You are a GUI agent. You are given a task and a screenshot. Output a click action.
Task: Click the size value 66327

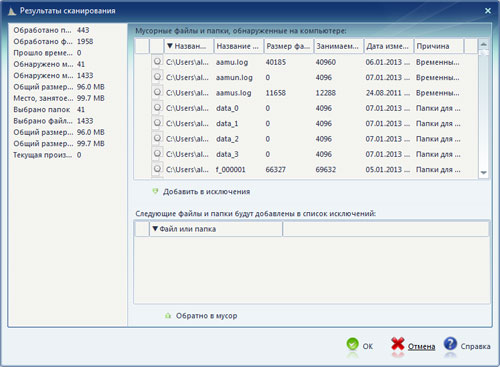[276, 169]
